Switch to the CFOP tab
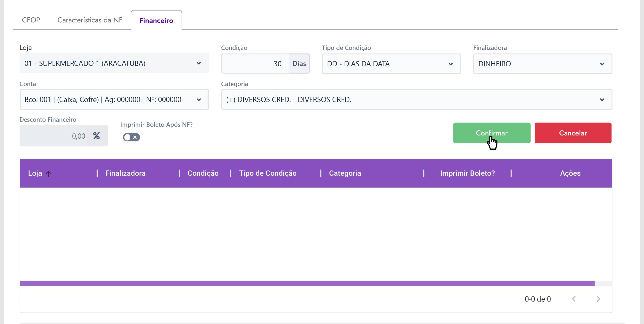 point(31,20)
